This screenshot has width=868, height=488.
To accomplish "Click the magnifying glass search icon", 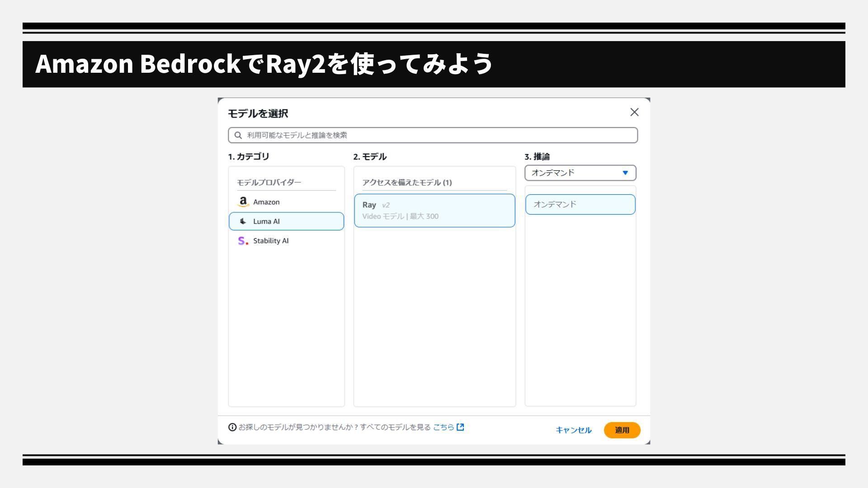I will [238, 135].
